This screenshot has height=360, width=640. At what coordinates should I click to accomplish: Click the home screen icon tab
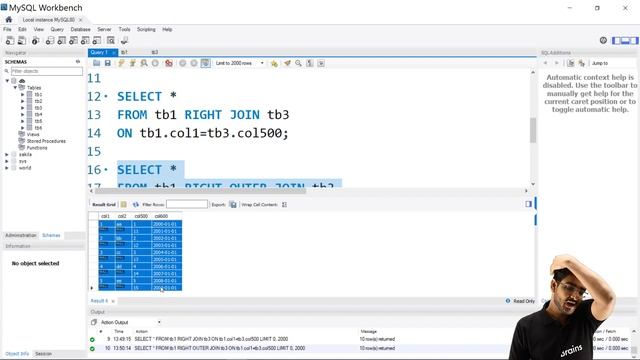point(9,19)
